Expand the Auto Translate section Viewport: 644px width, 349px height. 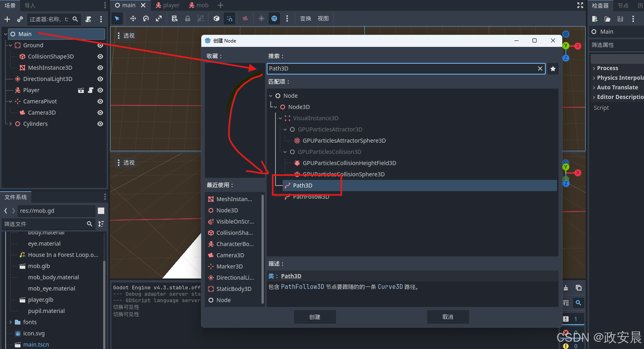click(594, 88)
